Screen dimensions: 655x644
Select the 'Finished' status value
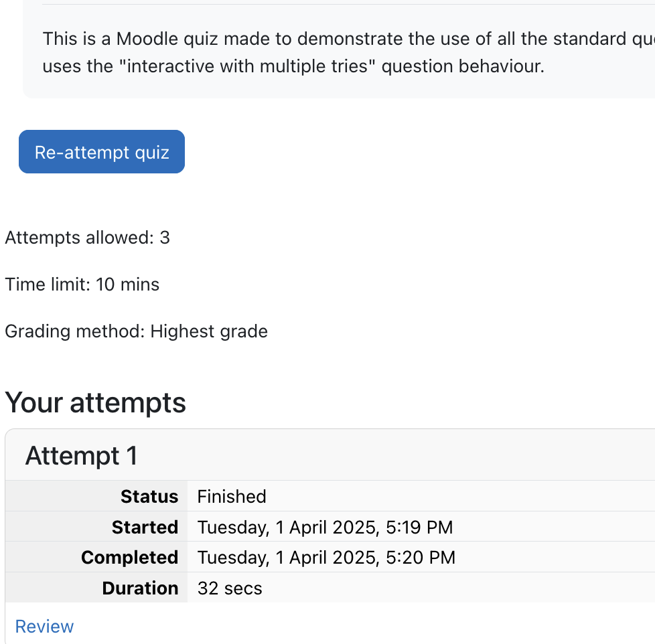pos(232,497)
